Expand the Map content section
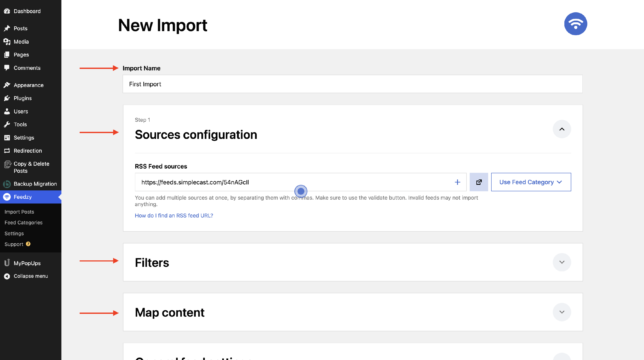 tap(562, 312)
